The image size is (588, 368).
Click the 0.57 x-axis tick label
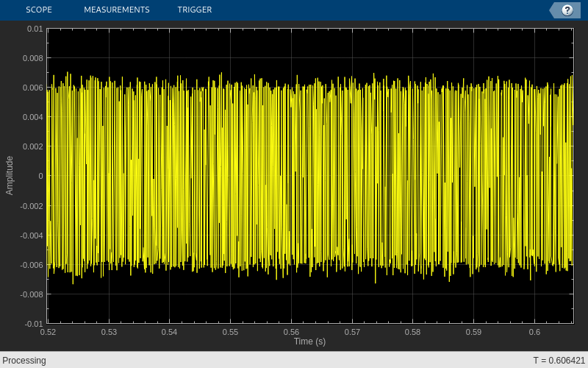coord(352,332)
